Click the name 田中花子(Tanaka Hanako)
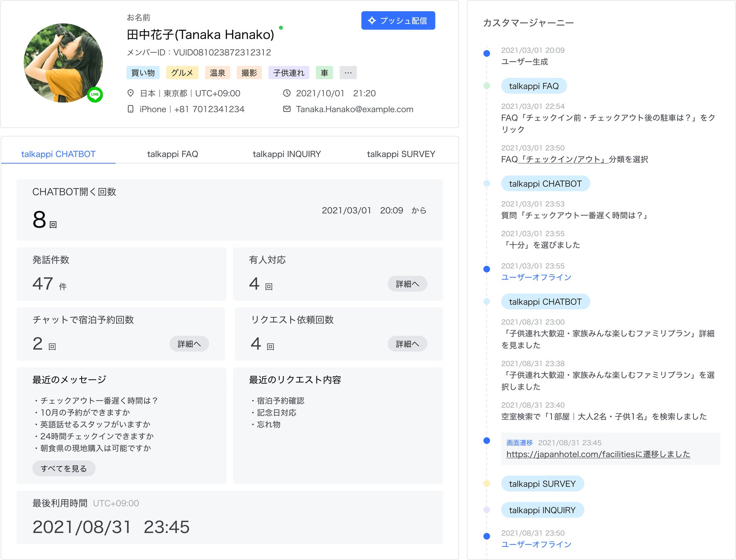736x560 pixels. (200, 34)
